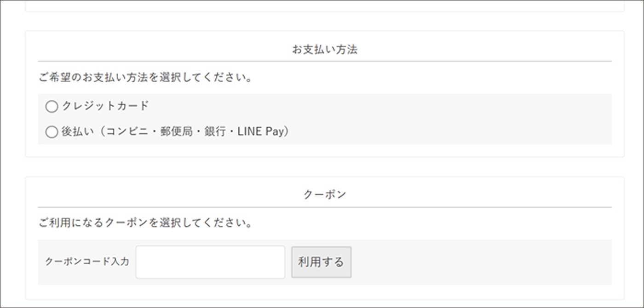Screen dimensions: 644x308
Task: Click the クーポン section heading
Action: (324, 194)
